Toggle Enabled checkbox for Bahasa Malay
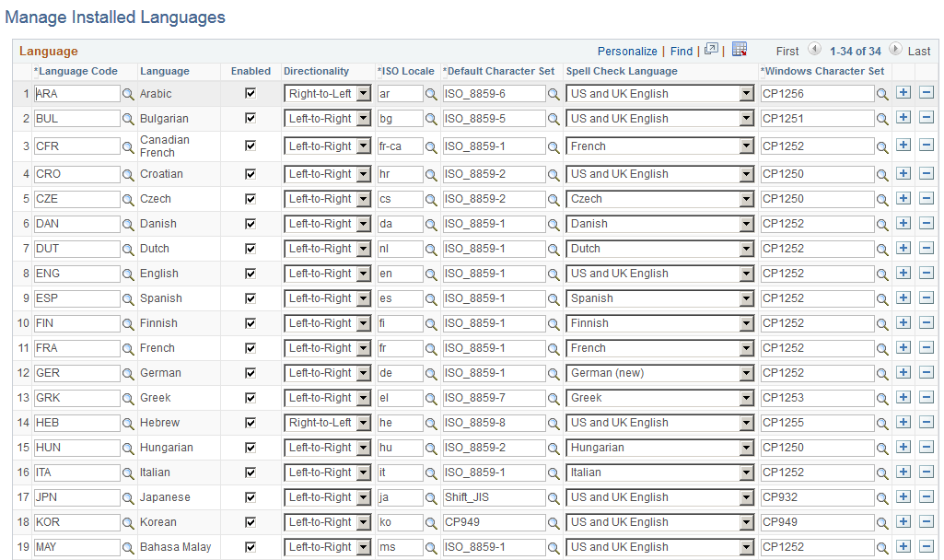This screenshot has width=944, height=560. point(251,547)
